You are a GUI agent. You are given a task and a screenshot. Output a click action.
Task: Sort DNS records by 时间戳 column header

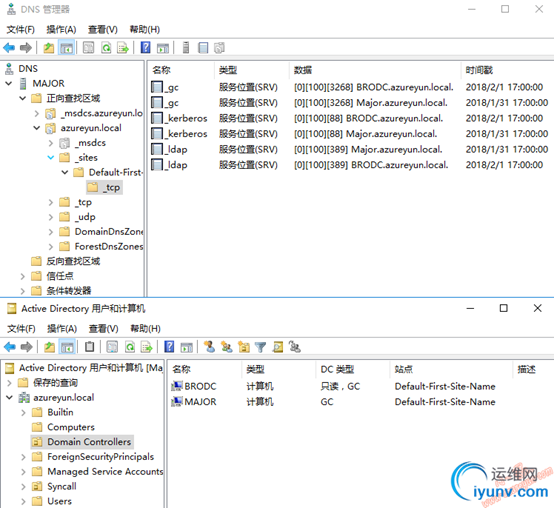pyautogui.click(x=507, y=70)
